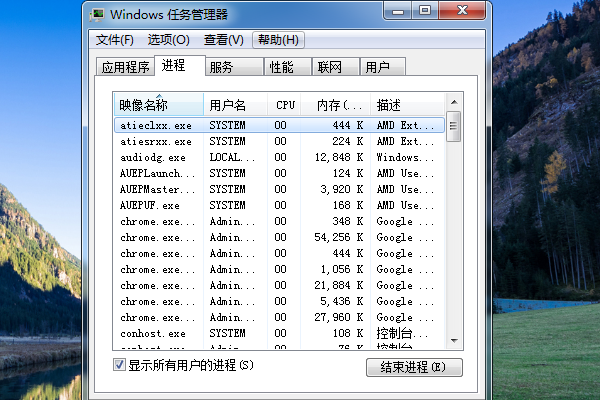The height and width of the screenshot is (400, 600).
Task: Sort by 映像名称 column header
Action: coord(159,104)
